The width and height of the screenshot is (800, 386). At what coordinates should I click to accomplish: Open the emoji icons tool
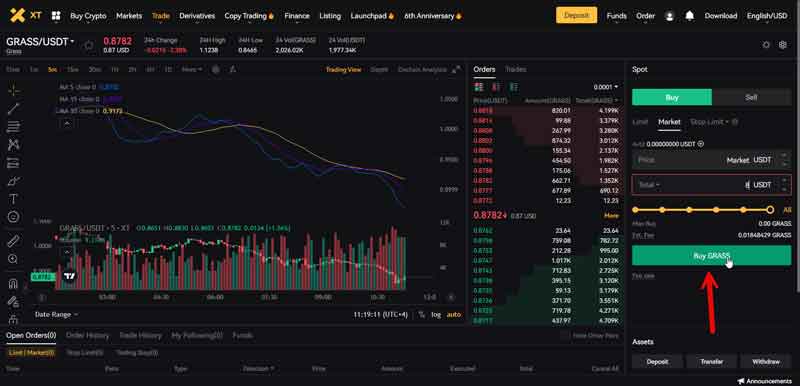click(x=14, y=217)
